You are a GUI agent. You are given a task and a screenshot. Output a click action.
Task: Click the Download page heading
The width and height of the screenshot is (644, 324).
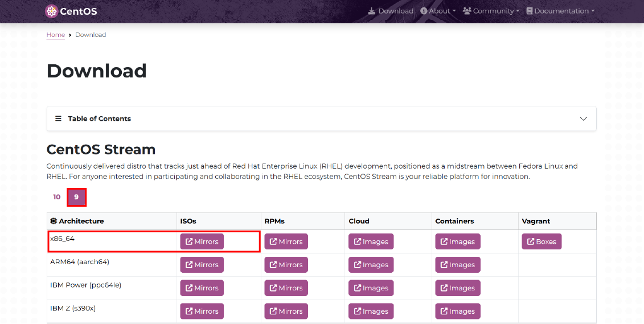click(97, 71)
